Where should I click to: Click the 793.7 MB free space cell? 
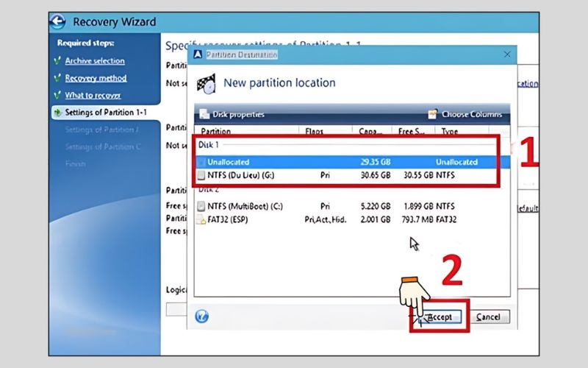click(x=417, y=219)
